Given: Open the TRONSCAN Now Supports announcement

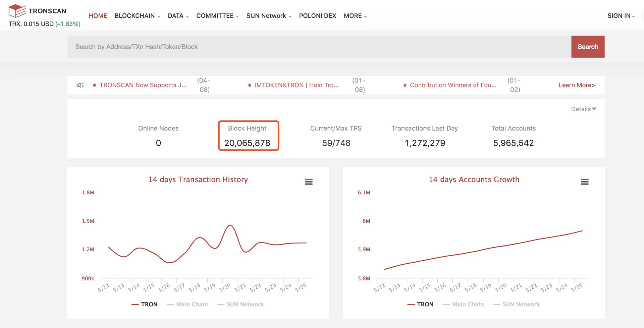Looking at the screenshot, I should [143, 85].
